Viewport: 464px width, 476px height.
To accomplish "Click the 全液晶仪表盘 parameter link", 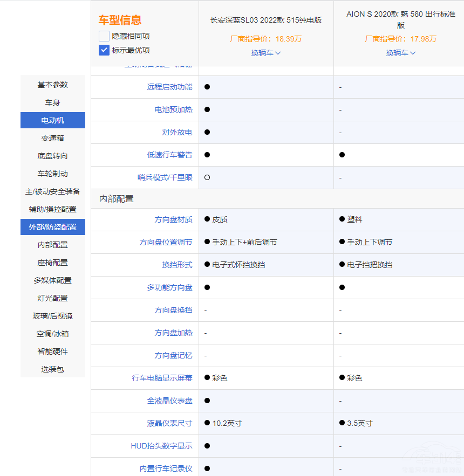I will 169,401.
